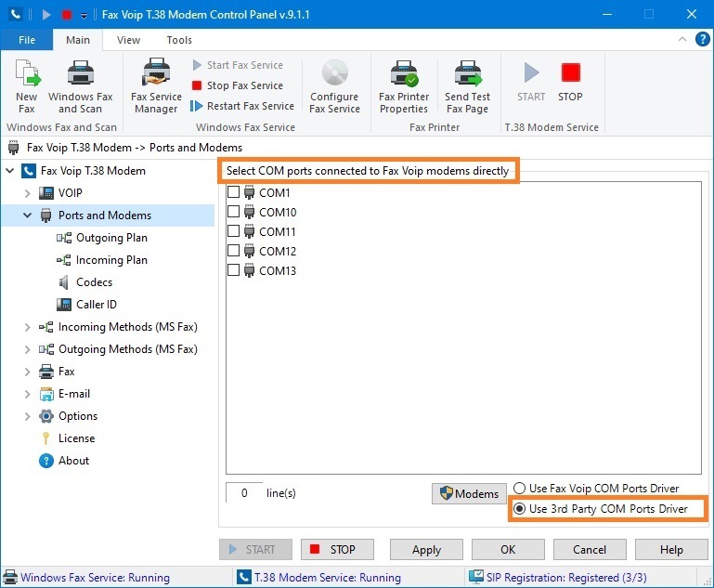Open License page in tree

tap(68, 438)
